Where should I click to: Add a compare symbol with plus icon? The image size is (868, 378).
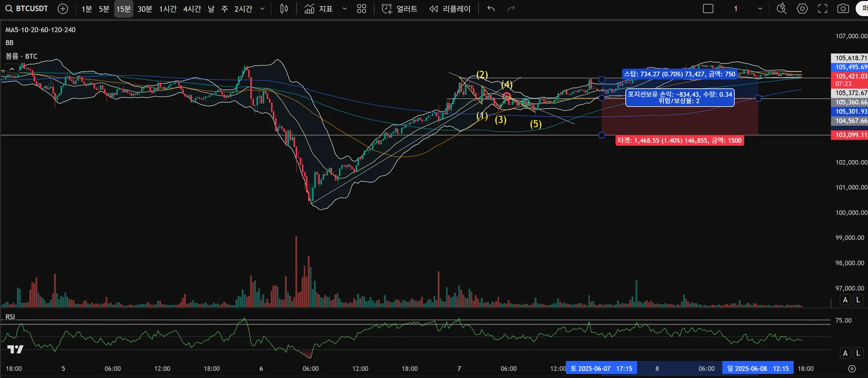point(63,9)
